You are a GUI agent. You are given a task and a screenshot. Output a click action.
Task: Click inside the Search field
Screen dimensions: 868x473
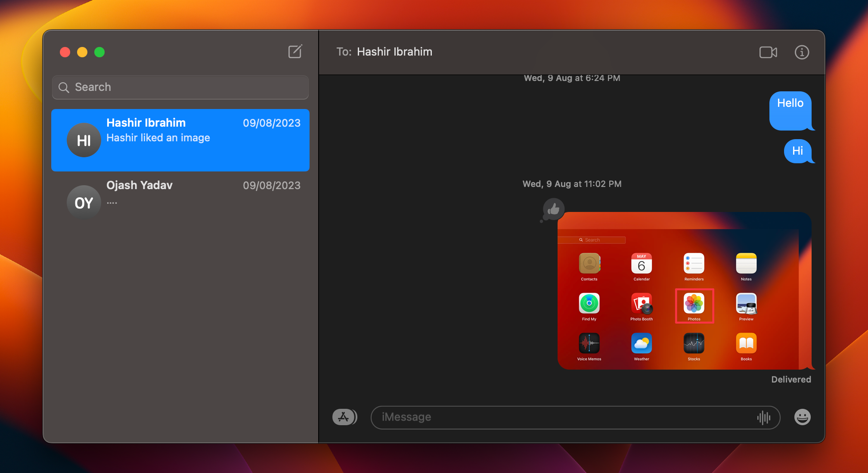coord(181,87)
